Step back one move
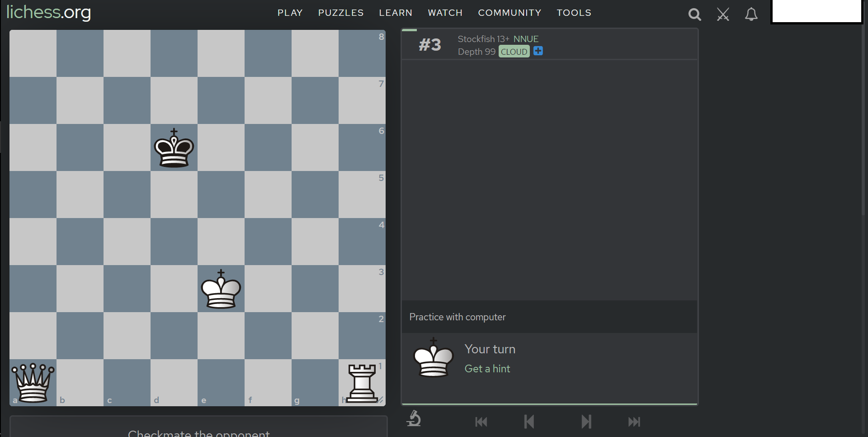The image size is (868, 437). (x=529, y=422)
